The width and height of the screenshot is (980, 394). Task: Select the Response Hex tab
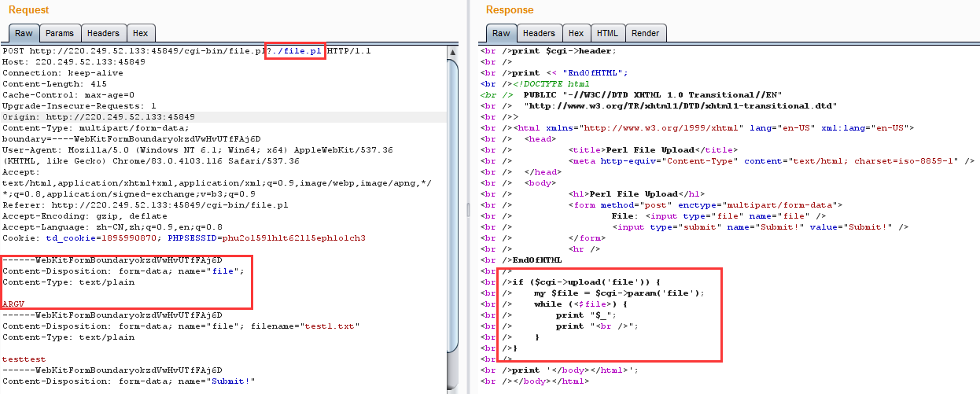click(576, 33)
